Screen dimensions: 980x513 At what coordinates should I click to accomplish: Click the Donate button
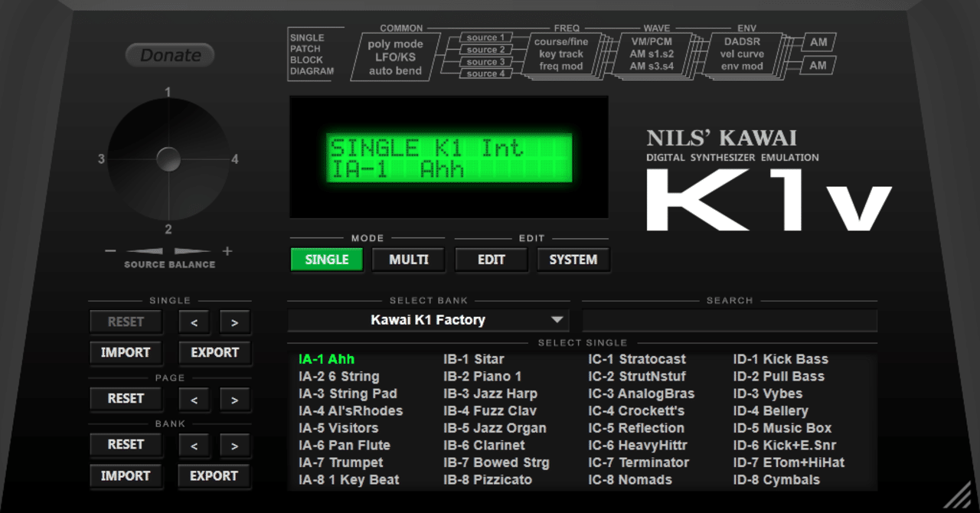coord(169,55)
